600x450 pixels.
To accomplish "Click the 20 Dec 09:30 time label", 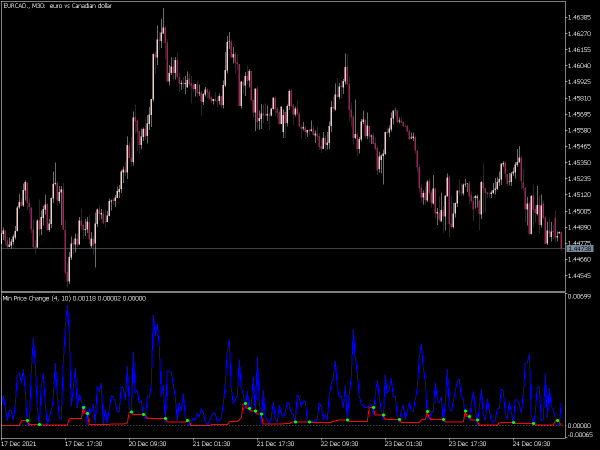I will click(x=147, y=444).
